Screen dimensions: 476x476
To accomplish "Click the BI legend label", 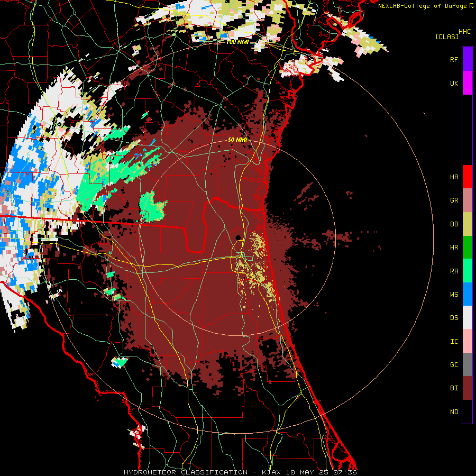I will [454, 388].
